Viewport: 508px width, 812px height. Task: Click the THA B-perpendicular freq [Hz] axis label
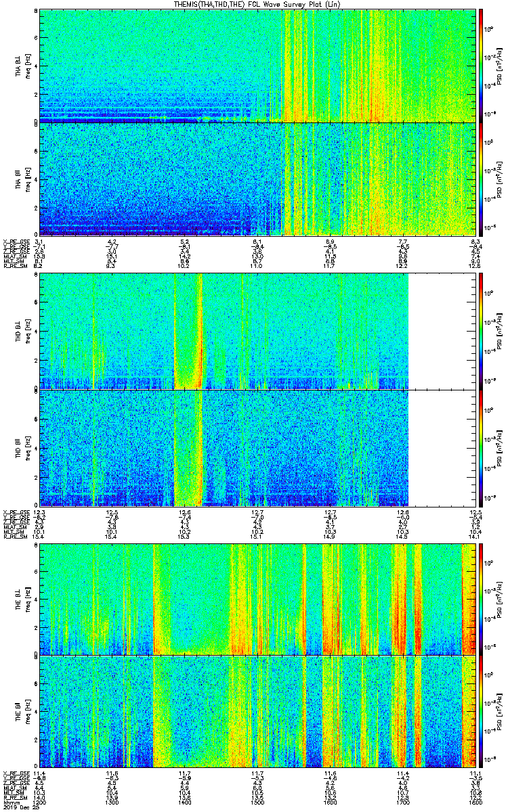tap(27, 66)
